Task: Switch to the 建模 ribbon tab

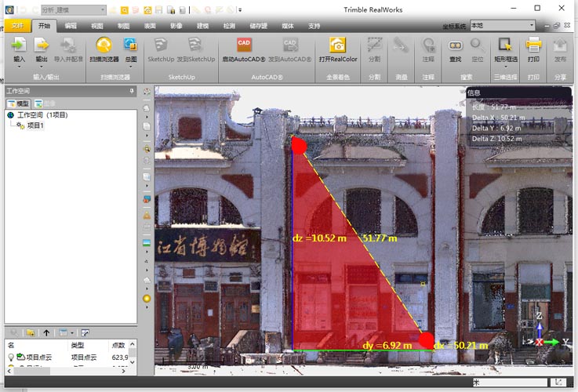Action: (203, 26)
